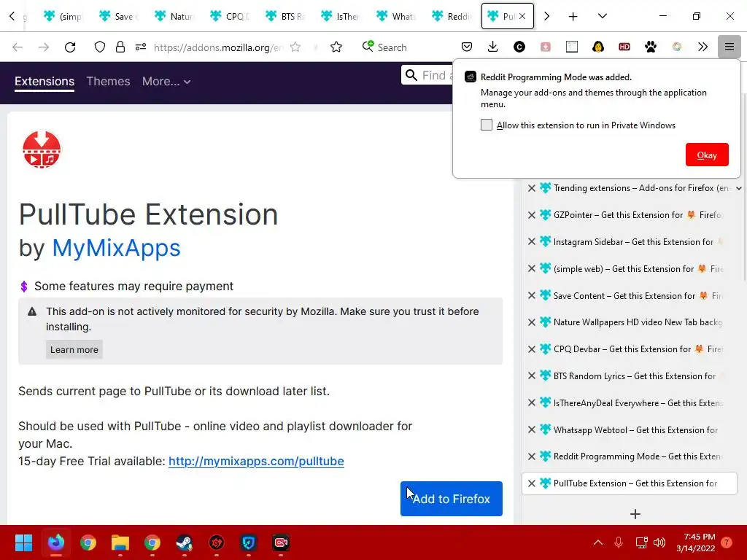
Task: Open tracking protection shield icon
Action: (99, 47)
